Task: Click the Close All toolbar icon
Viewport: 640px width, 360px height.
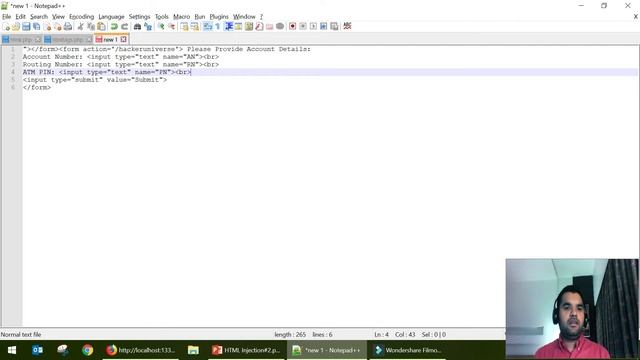Action: pos(58,27)
